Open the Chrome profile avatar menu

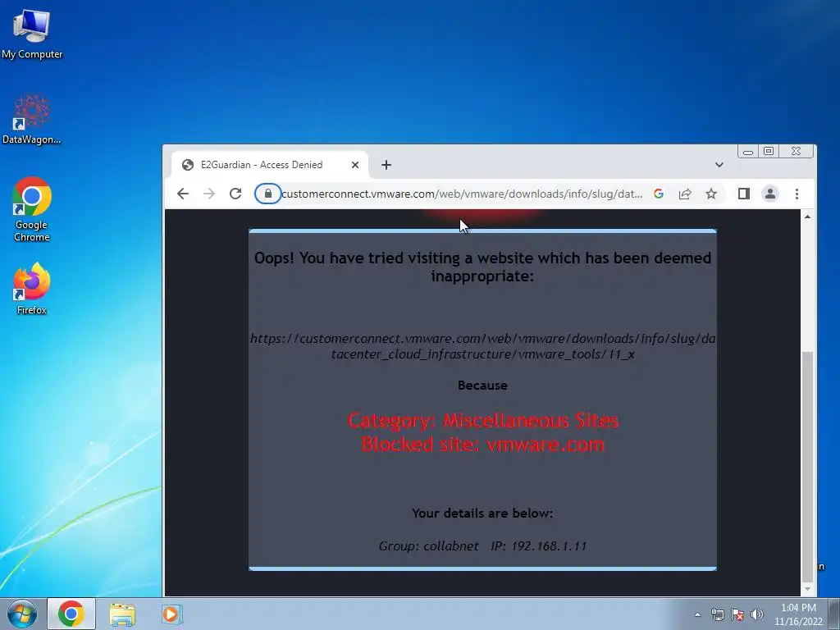(769, 194)
